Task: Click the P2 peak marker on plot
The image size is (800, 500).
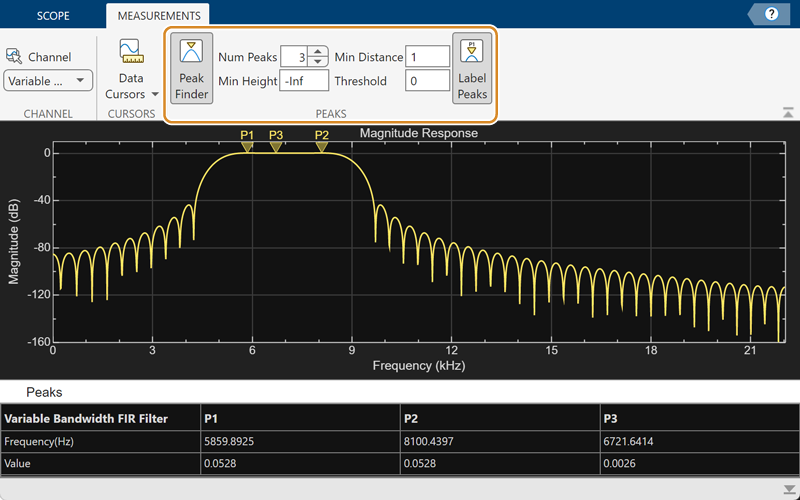Action: pos(321,147)
